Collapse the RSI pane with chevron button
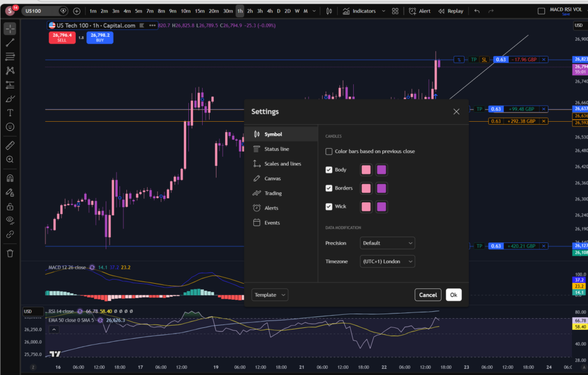 click(53, 329)
